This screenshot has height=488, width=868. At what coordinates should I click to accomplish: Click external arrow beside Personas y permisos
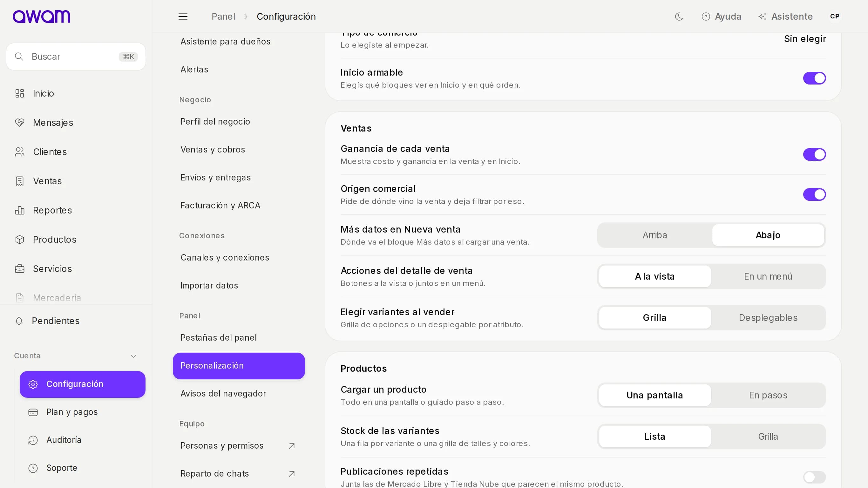(x=292, y=446)
